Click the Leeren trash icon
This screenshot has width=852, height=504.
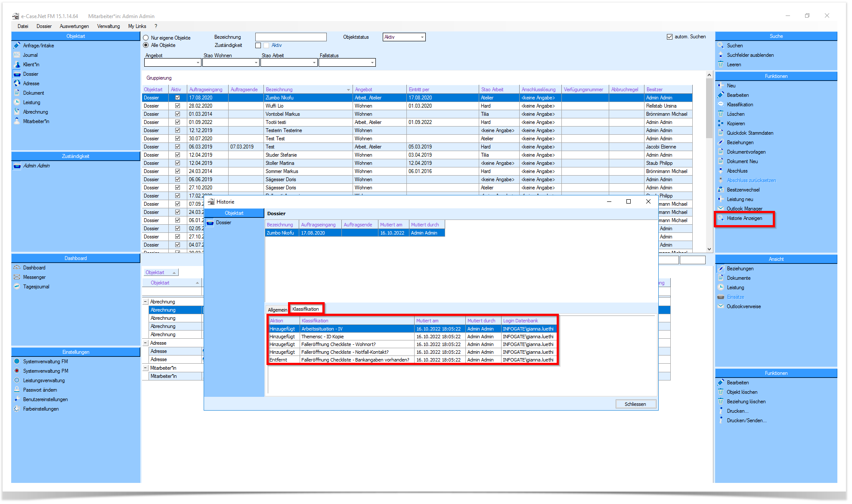tap(721, 64)
